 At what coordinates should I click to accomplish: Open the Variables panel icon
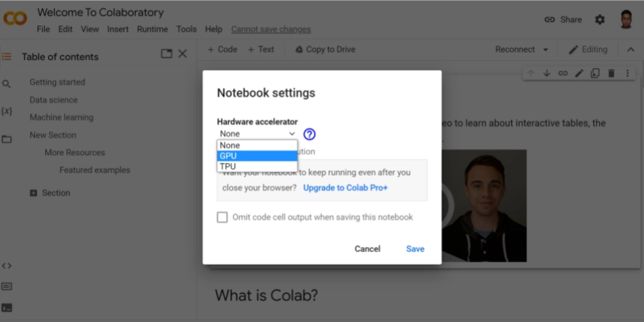(6, 111)
